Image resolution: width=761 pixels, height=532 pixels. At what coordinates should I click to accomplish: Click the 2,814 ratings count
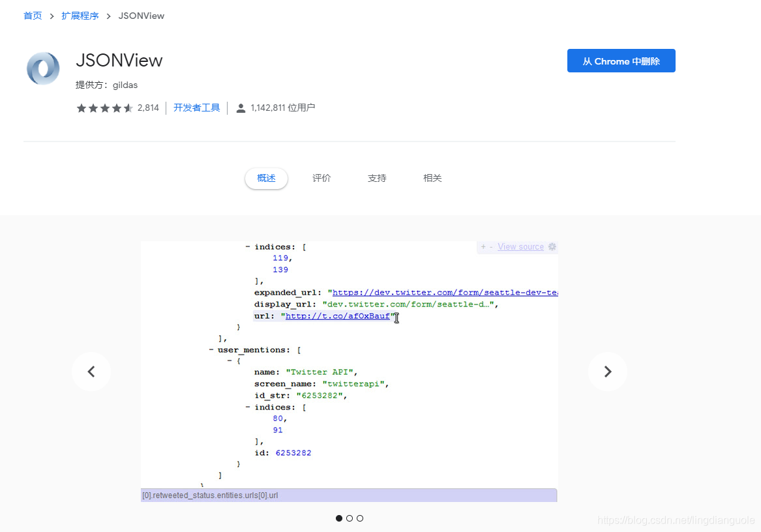(x=148, y=108)
